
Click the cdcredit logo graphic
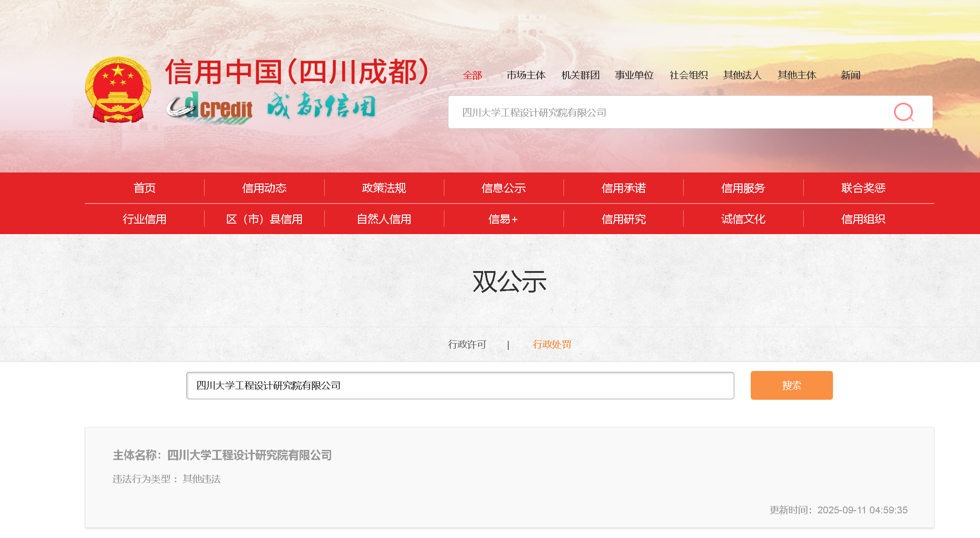coord(210,108)
